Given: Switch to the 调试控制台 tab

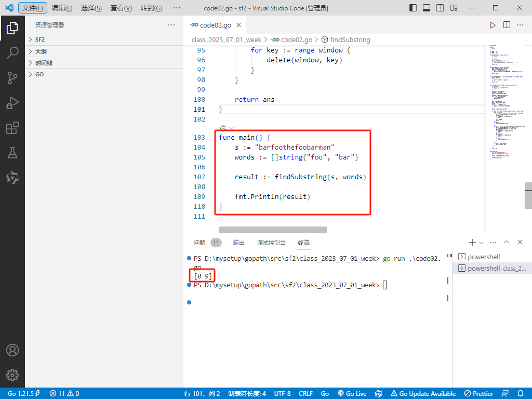Looking at the screenshot, I should click(x=271, y=243).
